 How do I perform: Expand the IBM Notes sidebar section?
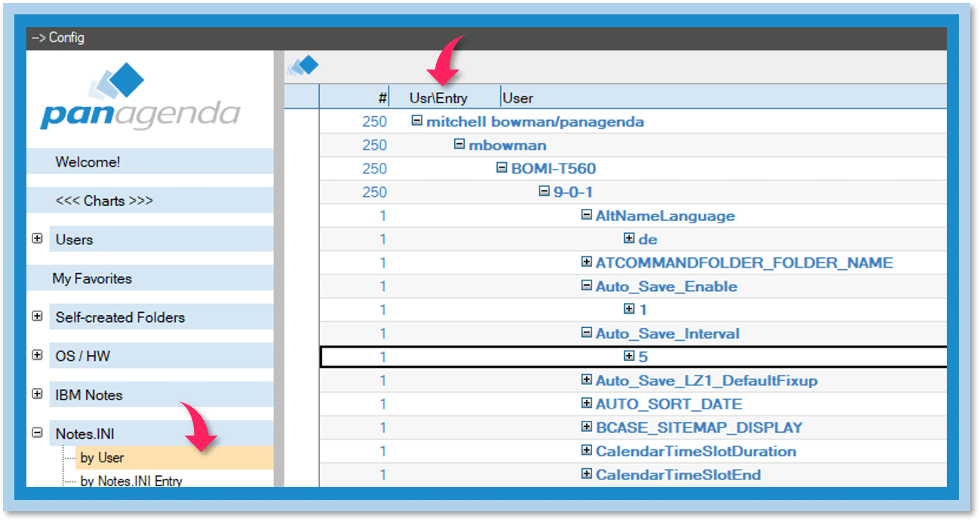click(x=37, y=394)
